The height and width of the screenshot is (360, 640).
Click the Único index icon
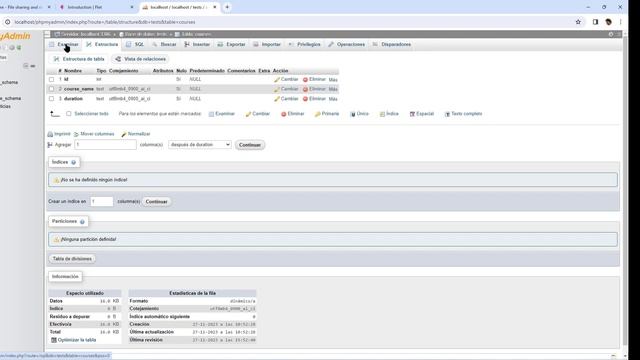pyautogui.click(x=353, y=114)
